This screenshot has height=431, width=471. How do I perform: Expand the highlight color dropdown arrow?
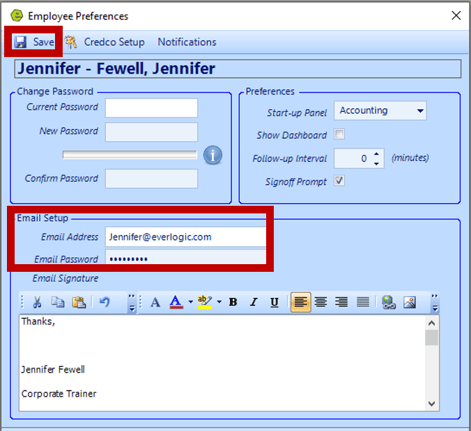pos(219,302)
